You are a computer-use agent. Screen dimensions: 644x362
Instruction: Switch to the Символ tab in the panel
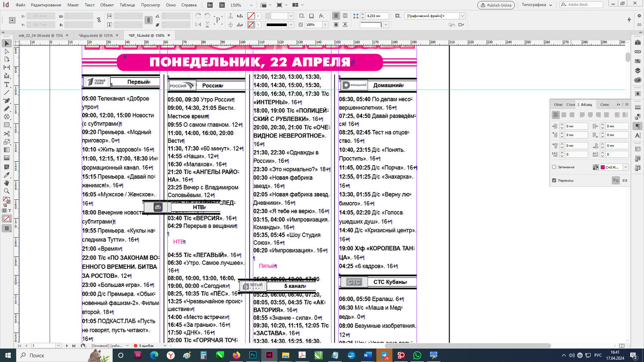pyautogui.click(x=605, y=105)
